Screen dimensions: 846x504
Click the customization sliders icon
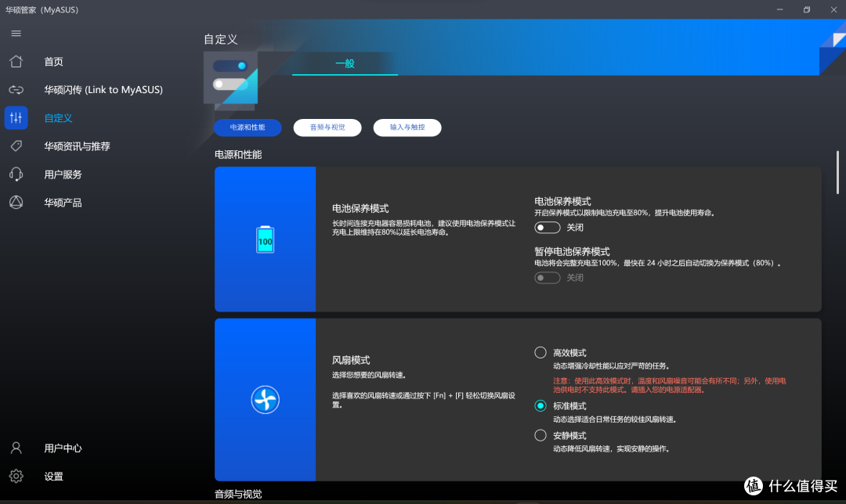click(16, 117)
